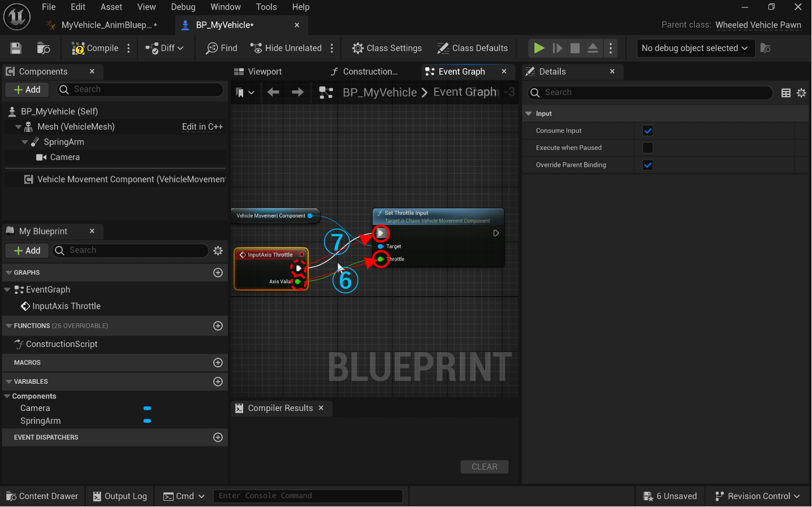The height and width of the screenshot is (507, 812).
Task: Navigate back in graph history
Action: pyautogui.click(x=273, y=92)
